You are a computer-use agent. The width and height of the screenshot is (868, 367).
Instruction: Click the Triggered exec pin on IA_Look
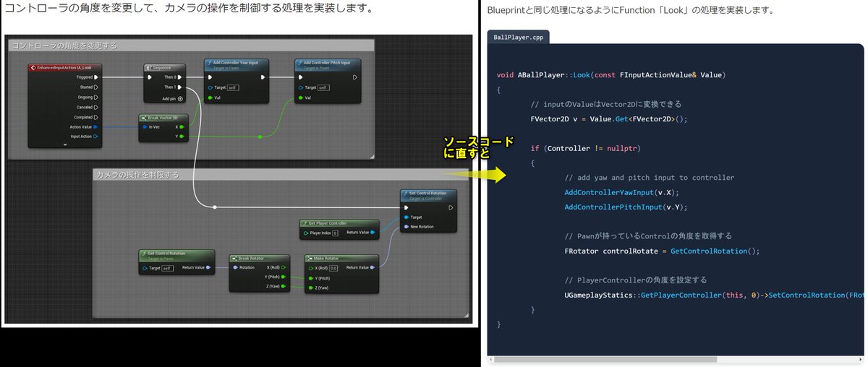[x=96, y=77]
